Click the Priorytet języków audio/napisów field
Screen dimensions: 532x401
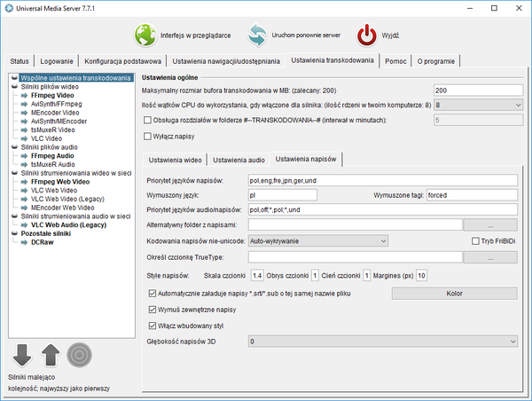[x=383, y=210]
